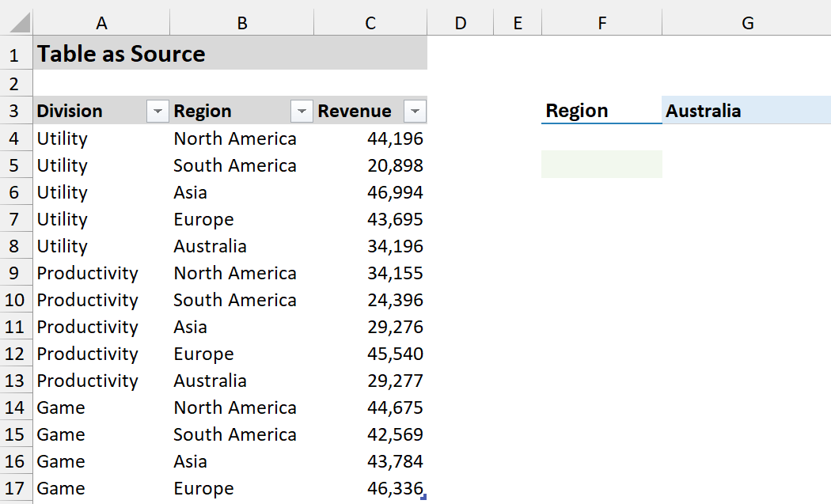The height and width of the screenshot is (504, 831).
Task: Select the Table as Source title cell
Action: click(x=101, y=55)
